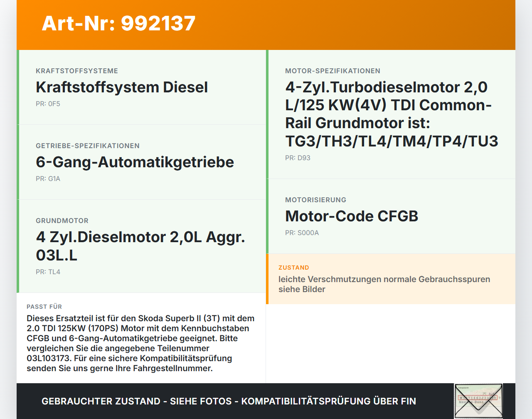Click the 4-Zyl.Turbodieselmotor specification title
Viewport: 532px width, 419px height.
click(x=392, y=114)
